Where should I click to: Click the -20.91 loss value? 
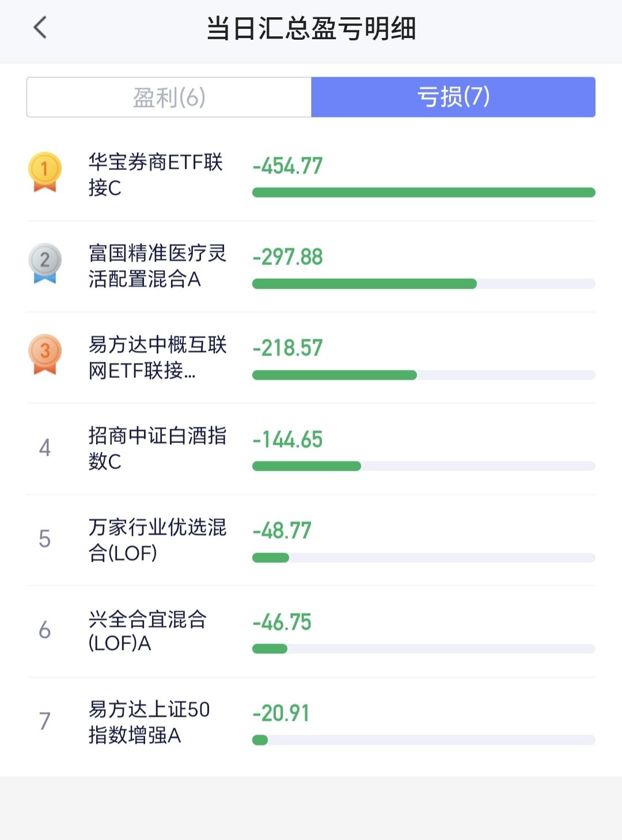pyautogui.click(x=281, y=713)
